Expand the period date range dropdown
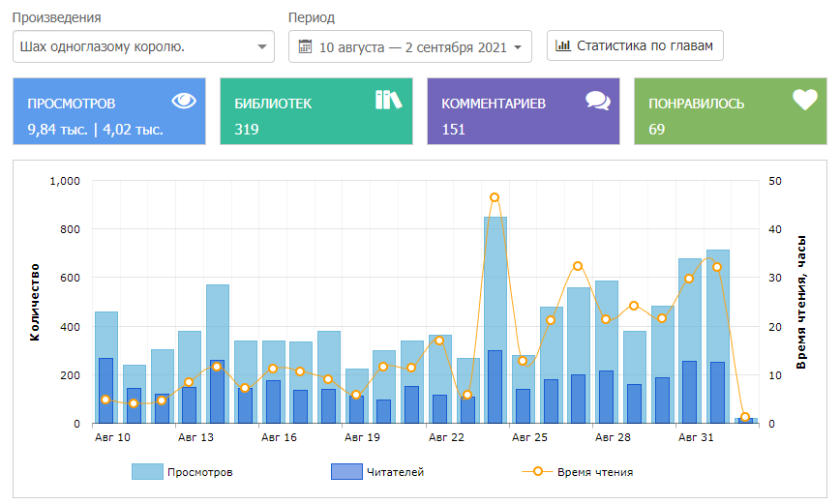 (x=410, y=46)
